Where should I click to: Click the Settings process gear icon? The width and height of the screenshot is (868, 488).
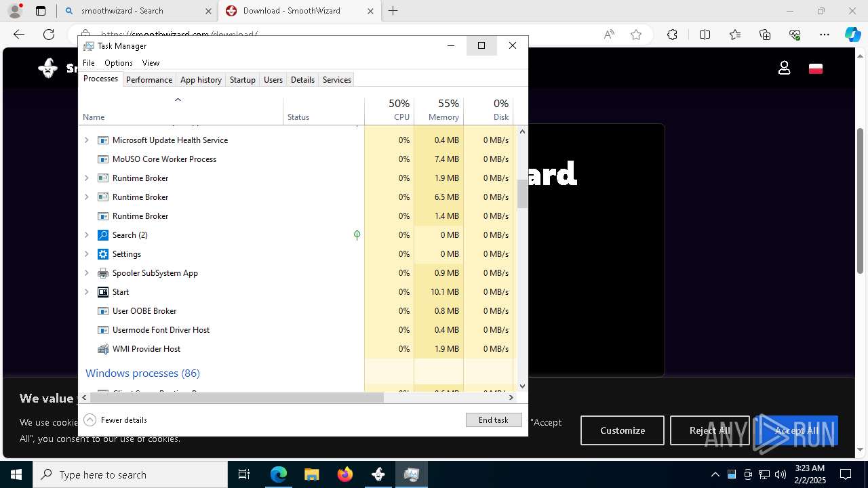(x=103, y=254)
